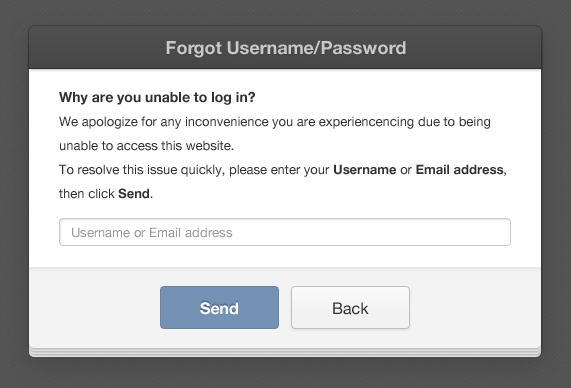Click the gray footer area beside the Back button
The width and height of the screenshot is (571, 388).
click(x=473, y=307)
